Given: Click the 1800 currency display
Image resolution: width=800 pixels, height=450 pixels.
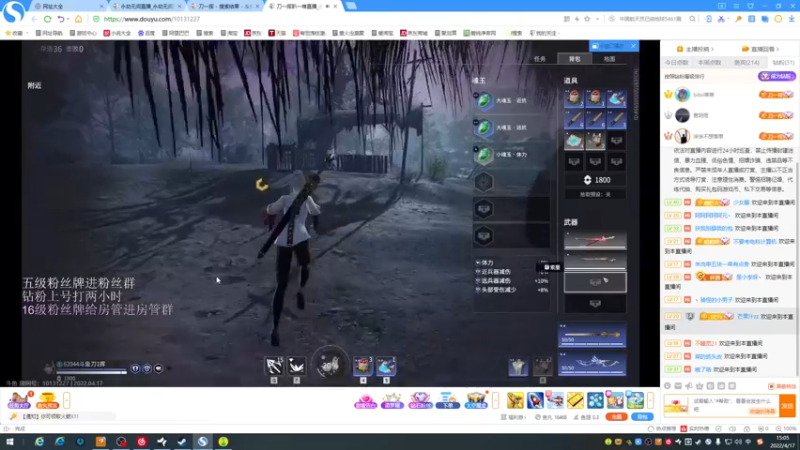Looking at the screenshot, I should tap(596, 180).
